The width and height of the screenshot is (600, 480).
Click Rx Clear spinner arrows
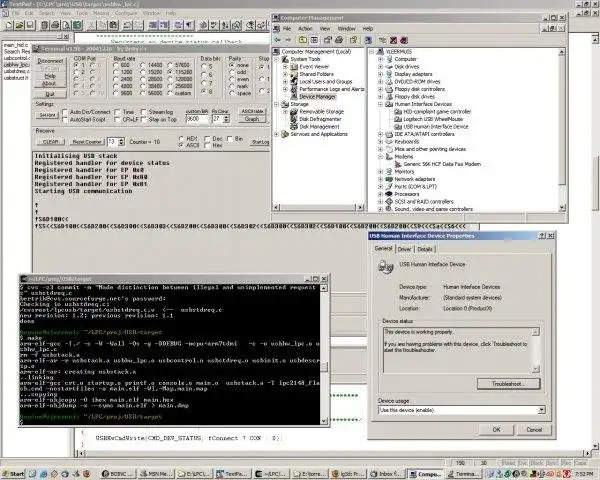226,119
